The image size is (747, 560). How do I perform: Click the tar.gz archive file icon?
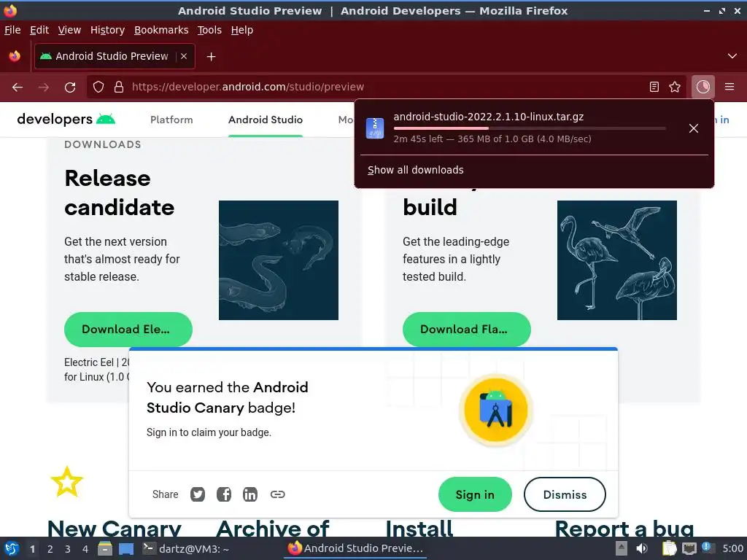[375, 128]
